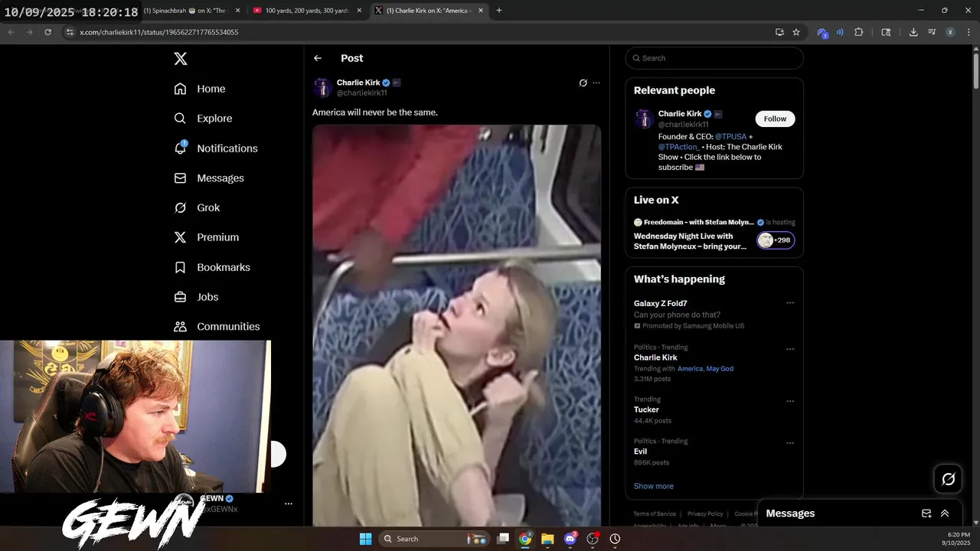
Task: Reload the current page
Action: tap(47, 32)
